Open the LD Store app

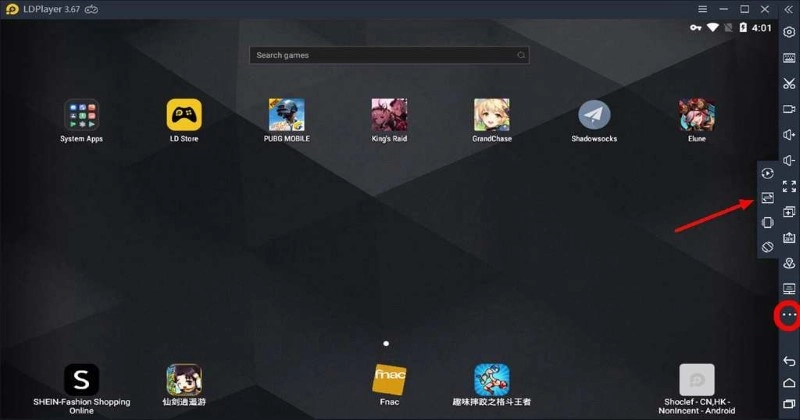(184, 115)
